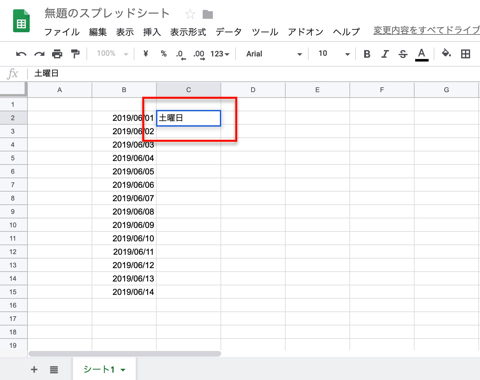Viewport: 480px width, 380px height.
Task: Redo the last action
Action: pos(39,54)
